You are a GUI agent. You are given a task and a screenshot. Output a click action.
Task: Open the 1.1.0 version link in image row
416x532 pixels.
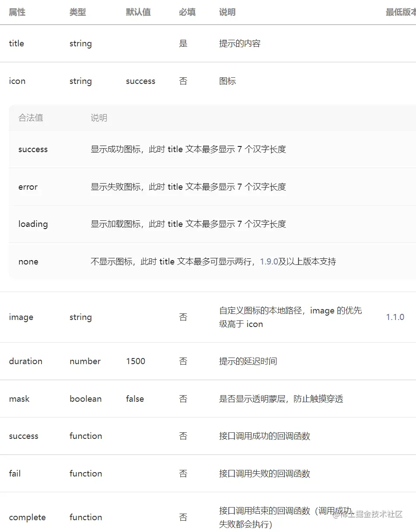(395, 317)
